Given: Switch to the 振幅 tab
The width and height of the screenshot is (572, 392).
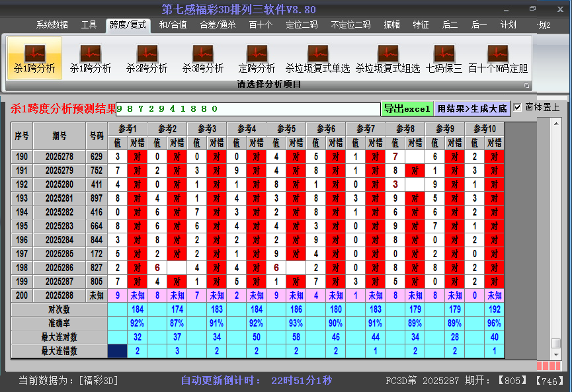Looking at the screenshot, I should pos(392,25).
